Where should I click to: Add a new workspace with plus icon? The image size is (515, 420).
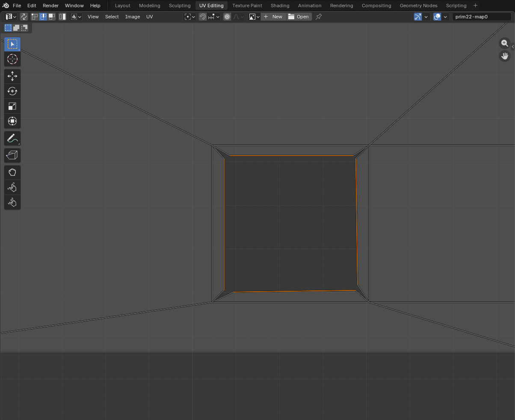(475, 6)
